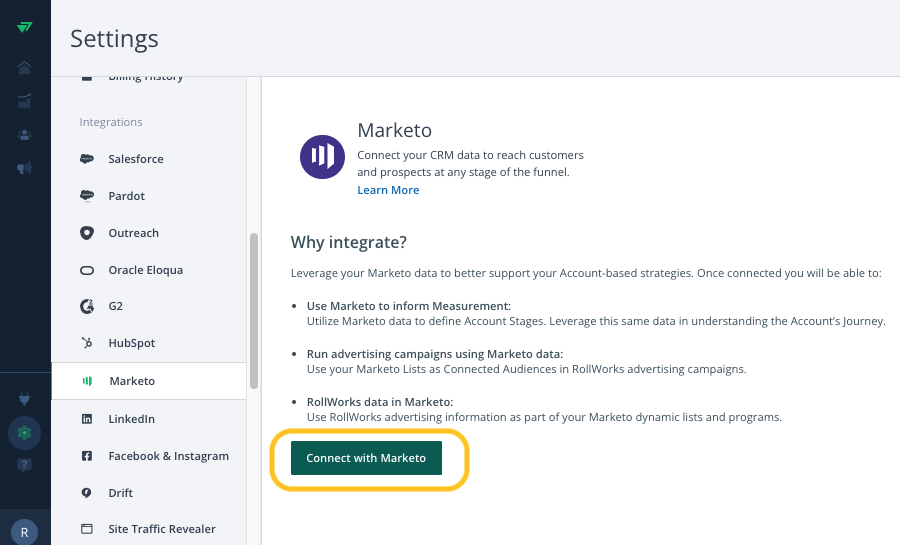Select the Marketo sidebar item
This screenshot has width=900, height=545.
tap(149, 381)
